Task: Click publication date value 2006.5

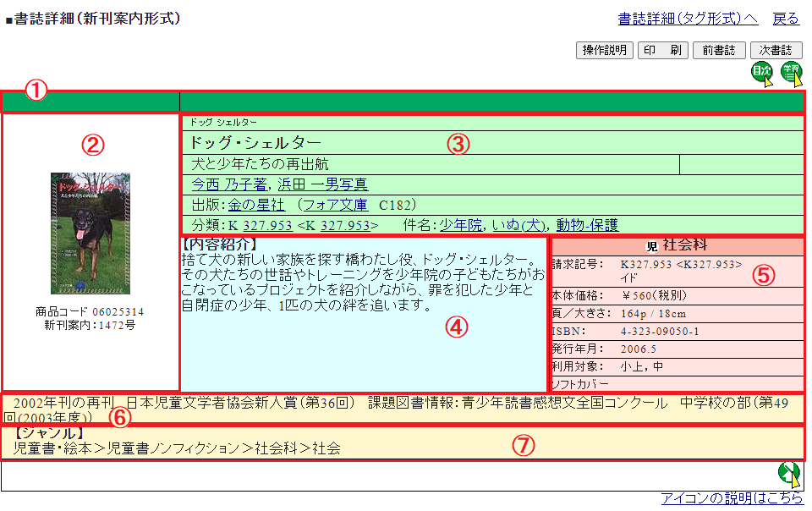Action: click(639, 349)
